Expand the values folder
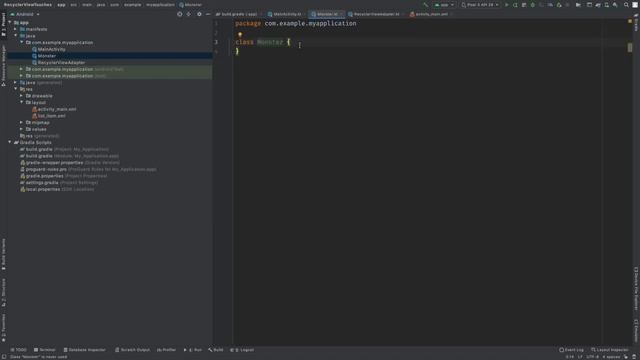The width and height of the screenshot is (640, 360). click(x=22, y=129)
